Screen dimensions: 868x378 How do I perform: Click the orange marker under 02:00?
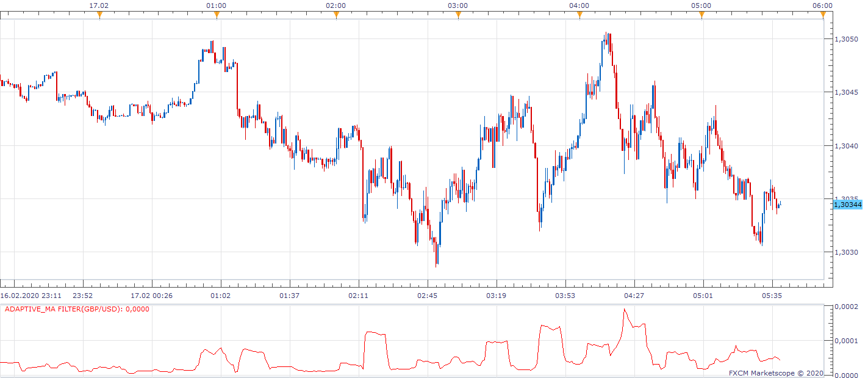pyautogui.click(x=336, y=15)
